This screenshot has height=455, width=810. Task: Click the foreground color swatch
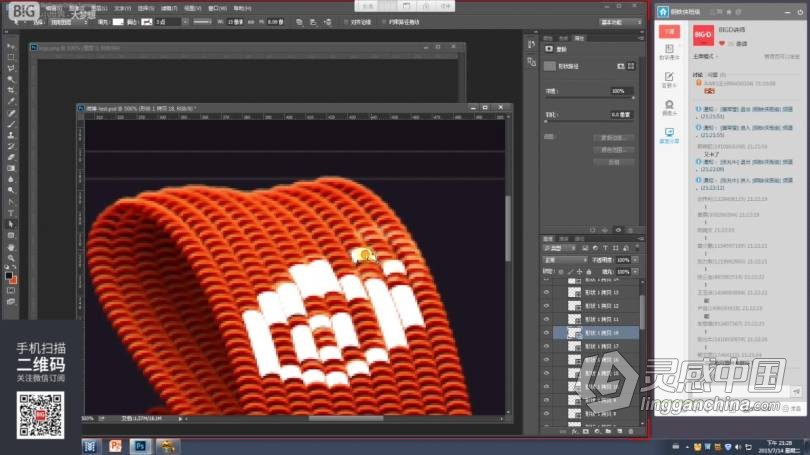click(9, 276)
